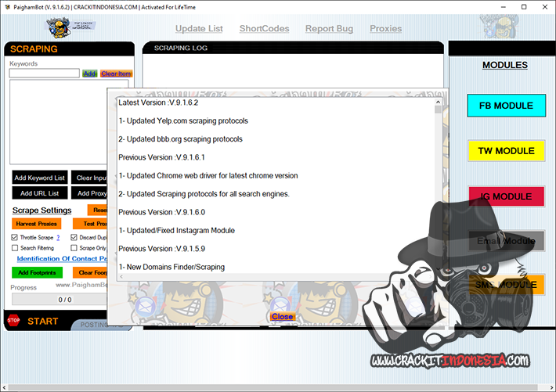The height and width of the screenshot is (392, 556).
Task: Close the changelog popup with Close button
Action: click(282, 316)
